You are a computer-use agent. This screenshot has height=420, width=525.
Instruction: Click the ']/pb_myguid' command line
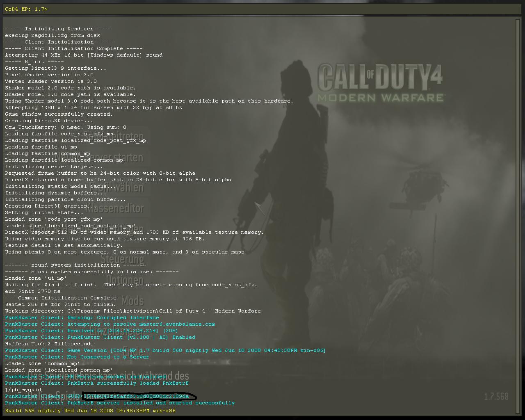coord(23,390)
